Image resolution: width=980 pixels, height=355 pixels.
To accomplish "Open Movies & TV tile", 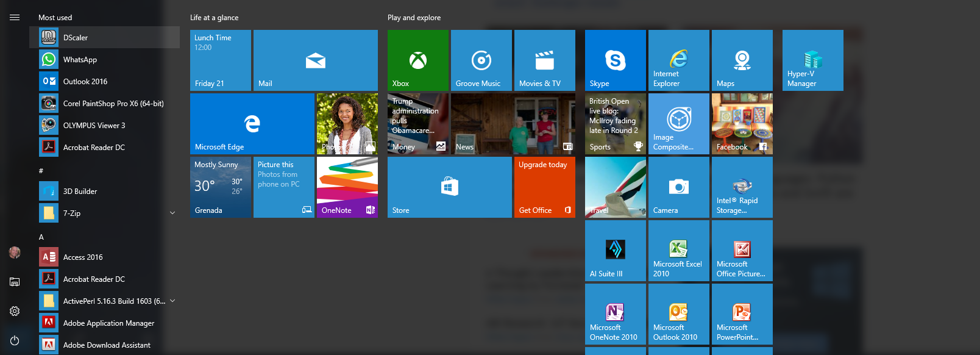I will click(x=545, y=60).
